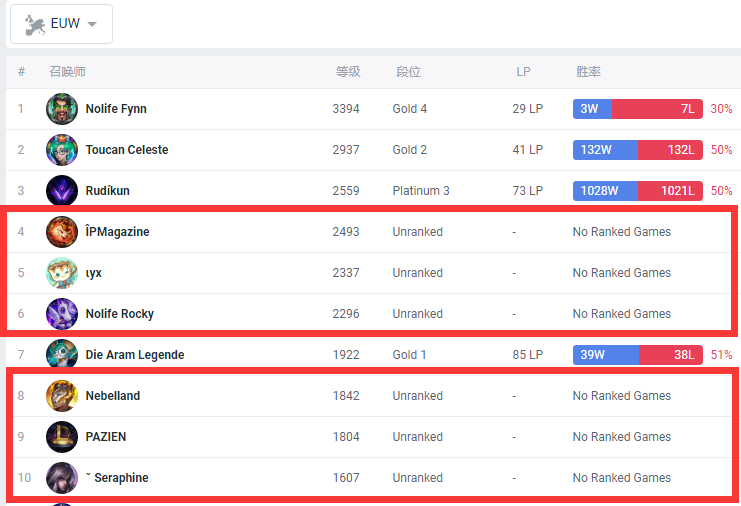The height and width of the screenshot is (506, 741).
Task: Click Nolife Fynn's champion avatar
Action: pyautogui.click(x=62, y=109)
